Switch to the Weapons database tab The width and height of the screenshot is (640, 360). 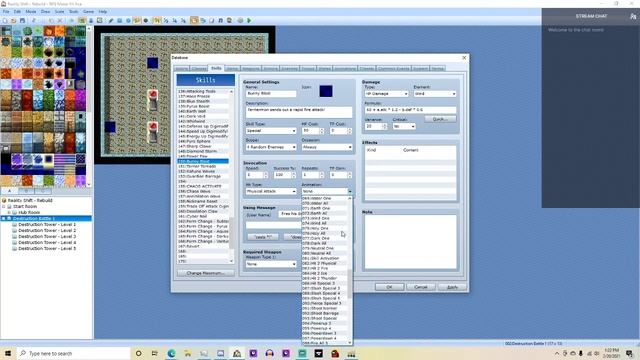pos(250,68)
